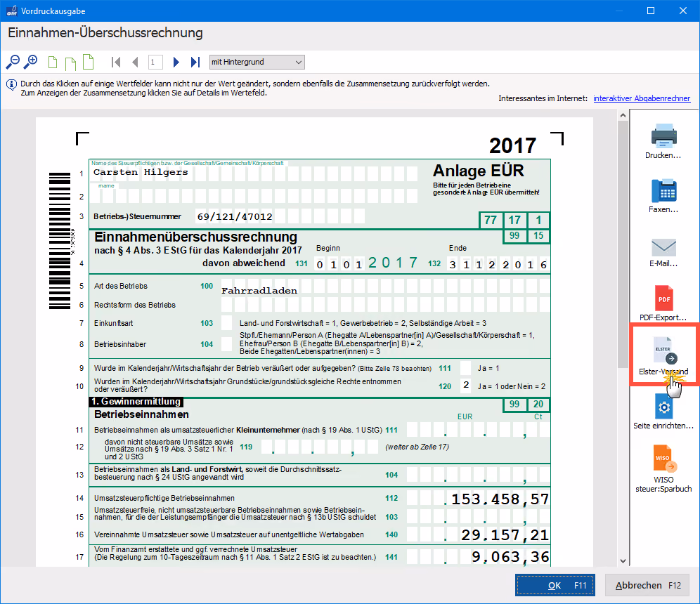Click the '1. Gewinnermittlung' section header
Image resolution: width=700 pixels, height=604 pixels.
click(x=136, y=402)
